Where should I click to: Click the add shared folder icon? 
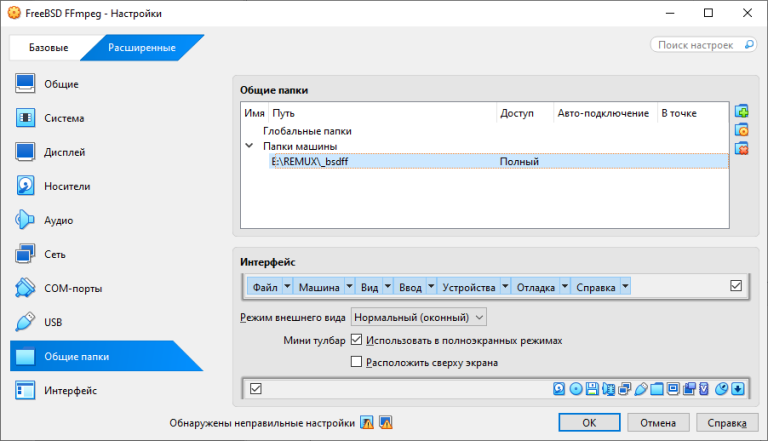coord(742,112)
